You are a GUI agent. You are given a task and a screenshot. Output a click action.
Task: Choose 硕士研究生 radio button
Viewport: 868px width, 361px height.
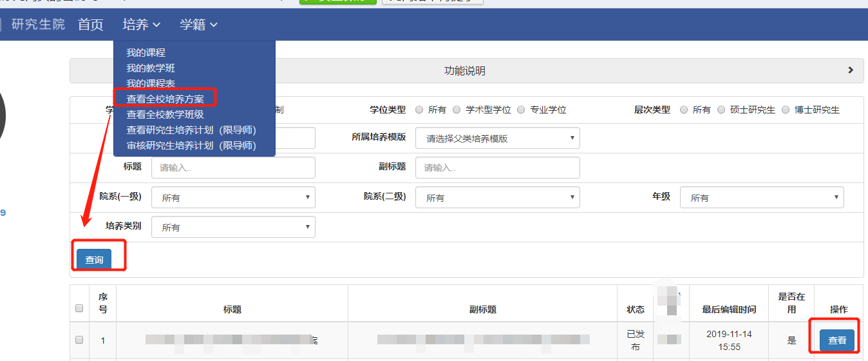pyautogui.click(x=721, y=110)
